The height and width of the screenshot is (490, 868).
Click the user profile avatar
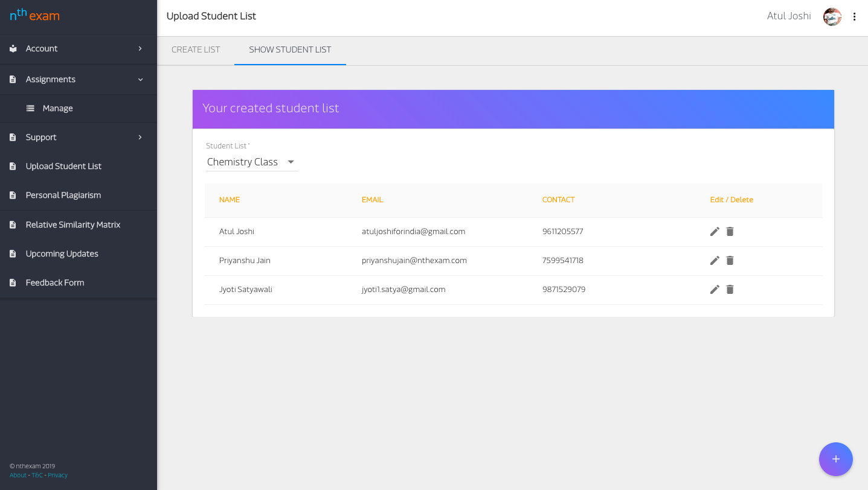[x=832, y=17]
